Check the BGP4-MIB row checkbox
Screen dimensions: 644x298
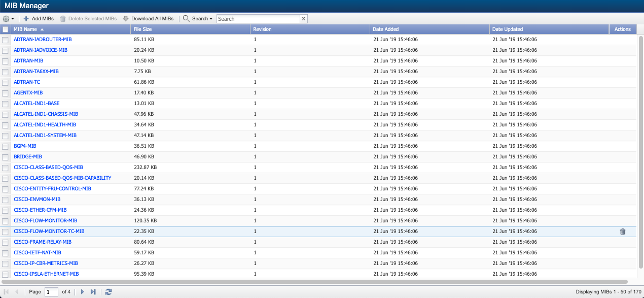point(5,146)
